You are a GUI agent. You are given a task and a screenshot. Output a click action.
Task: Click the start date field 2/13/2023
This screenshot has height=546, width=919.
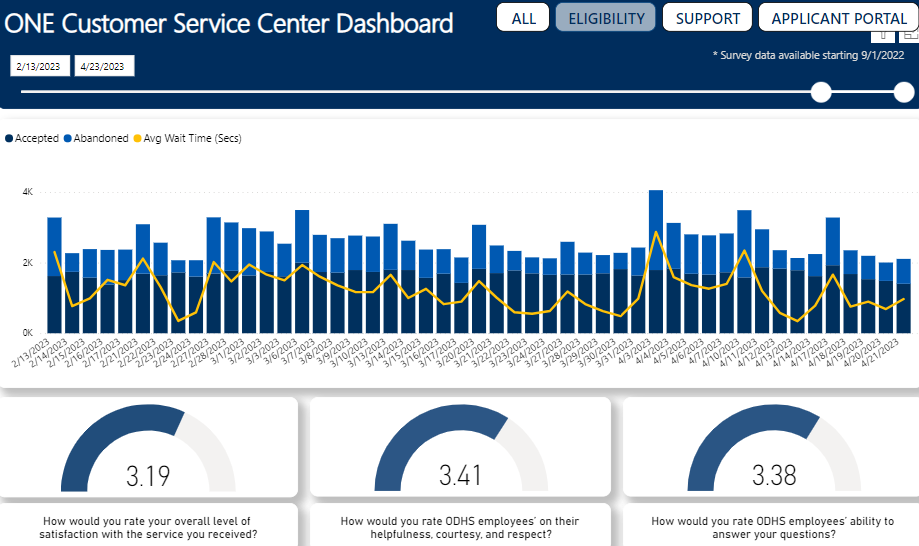(x=39, y=66)
